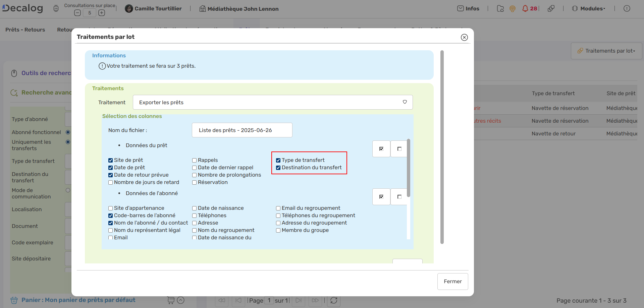Click the Infos message icon
644x308 pixels.
tap(461, 9)
